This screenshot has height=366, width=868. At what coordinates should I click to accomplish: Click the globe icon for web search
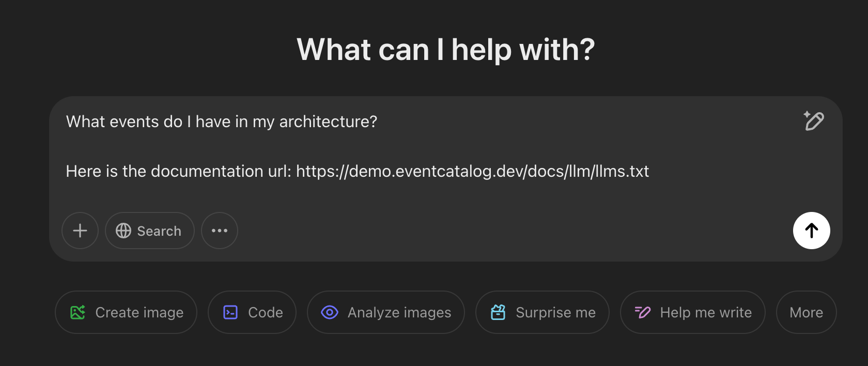(123, 231)
